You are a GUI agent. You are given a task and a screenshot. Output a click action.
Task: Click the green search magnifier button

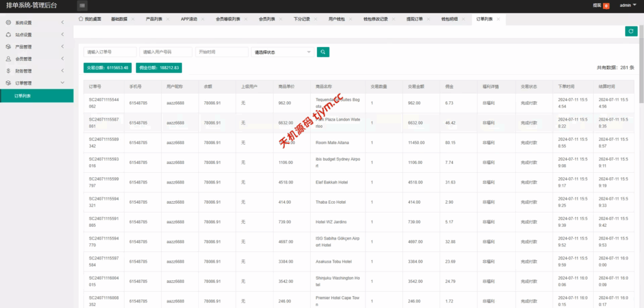click(x=323, y=52)
